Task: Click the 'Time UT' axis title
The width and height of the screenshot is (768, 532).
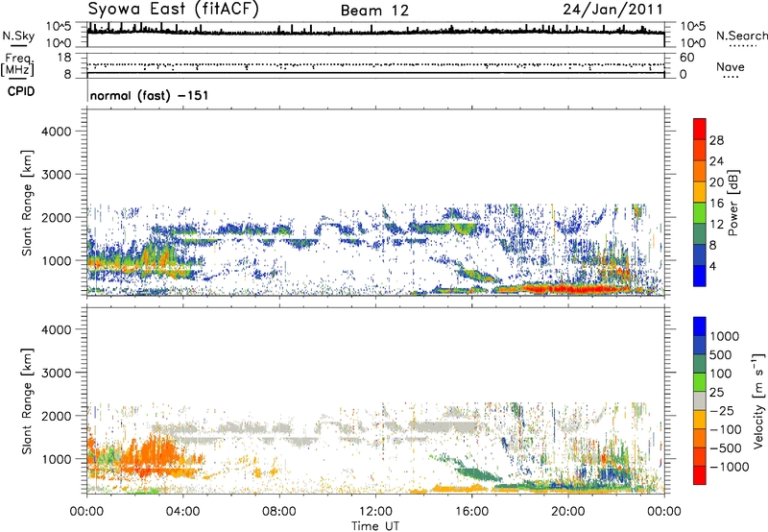Action: [375, 526]
